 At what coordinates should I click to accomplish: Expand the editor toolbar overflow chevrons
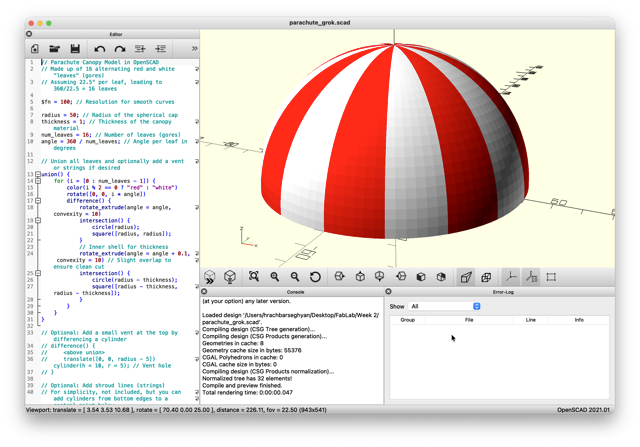point(194,49)
